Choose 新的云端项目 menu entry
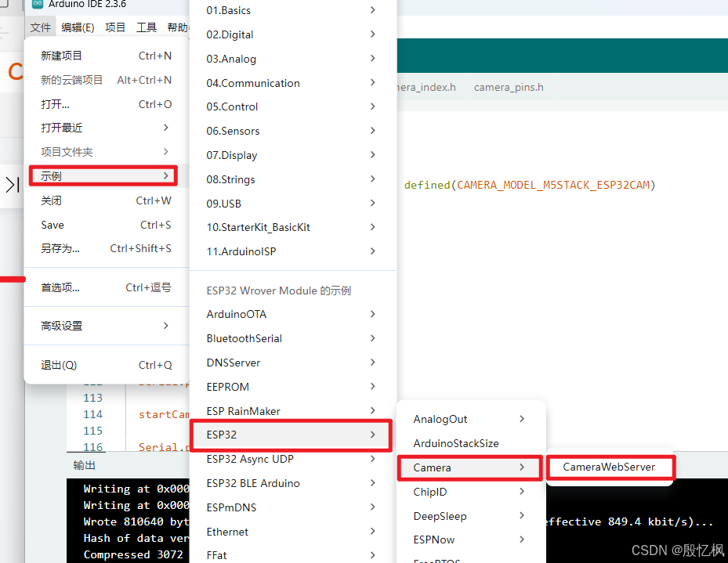This screenshot has height=563, width=728. click(107, 80)
